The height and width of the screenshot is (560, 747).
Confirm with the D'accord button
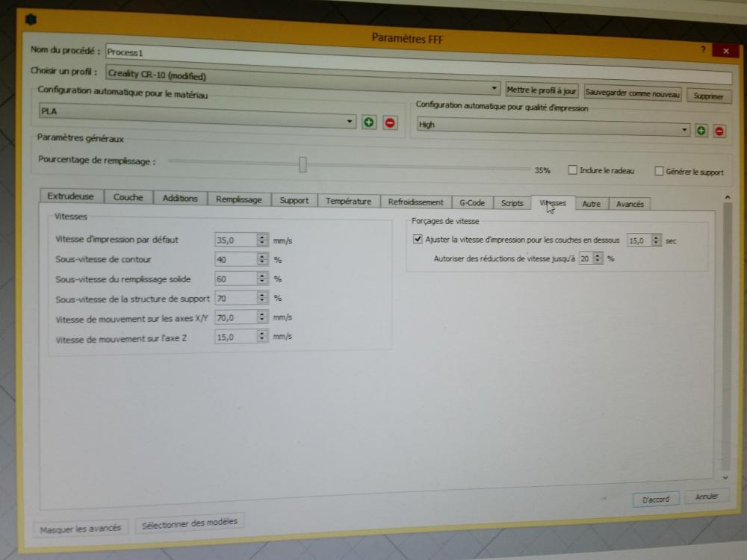point(656,499)
